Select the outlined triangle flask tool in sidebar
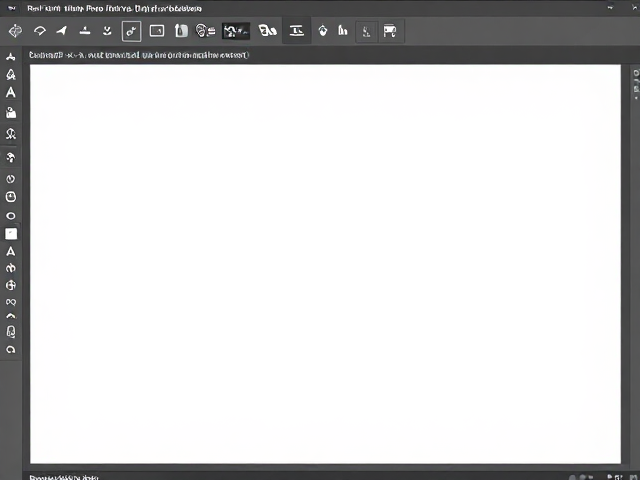The image size is (640, 480). click(11, 74)
